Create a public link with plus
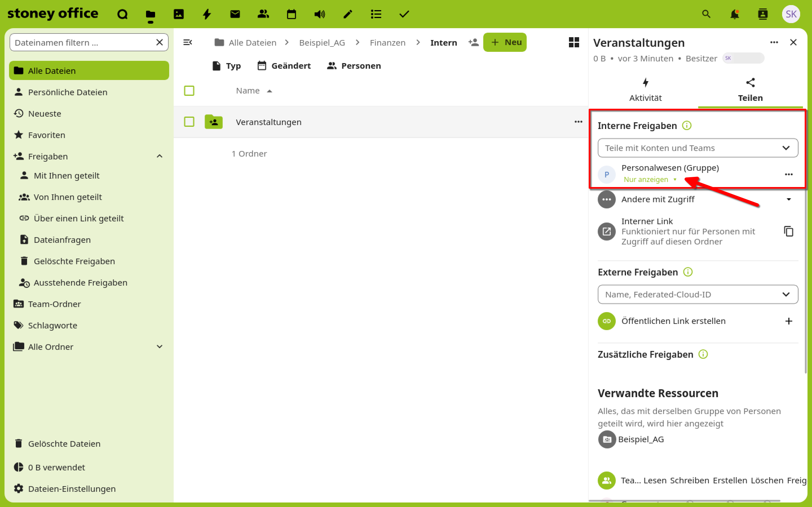 789,321
